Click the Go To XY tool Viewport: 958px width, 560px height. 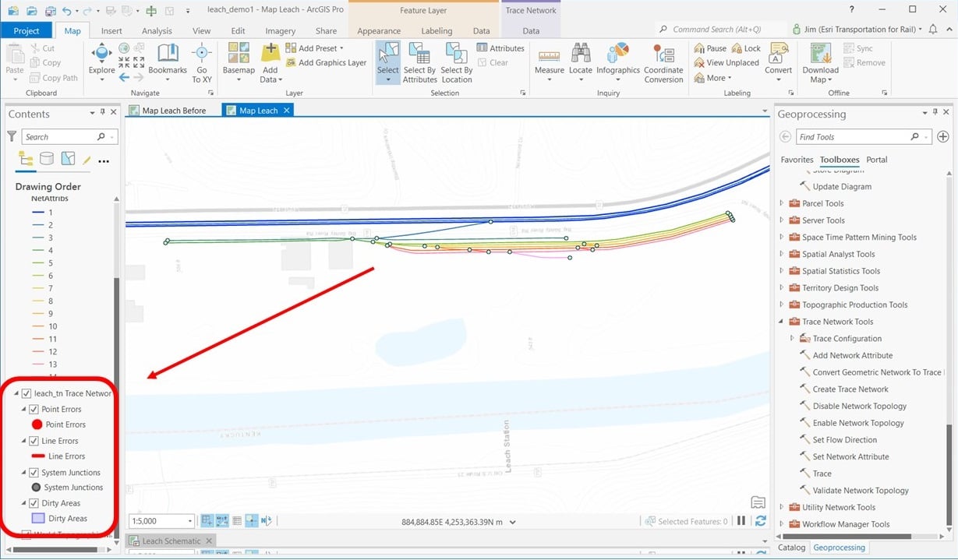[202, 64]
